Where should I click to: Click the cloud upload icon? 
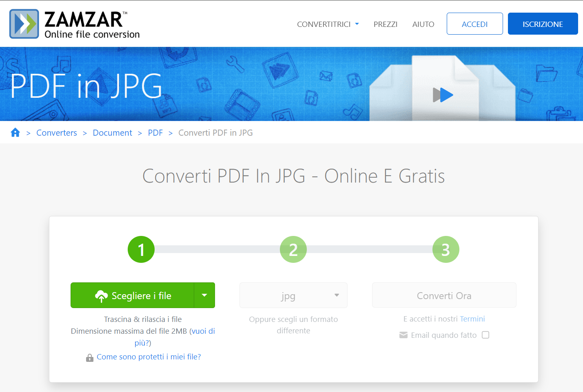(x=101, y=296)
